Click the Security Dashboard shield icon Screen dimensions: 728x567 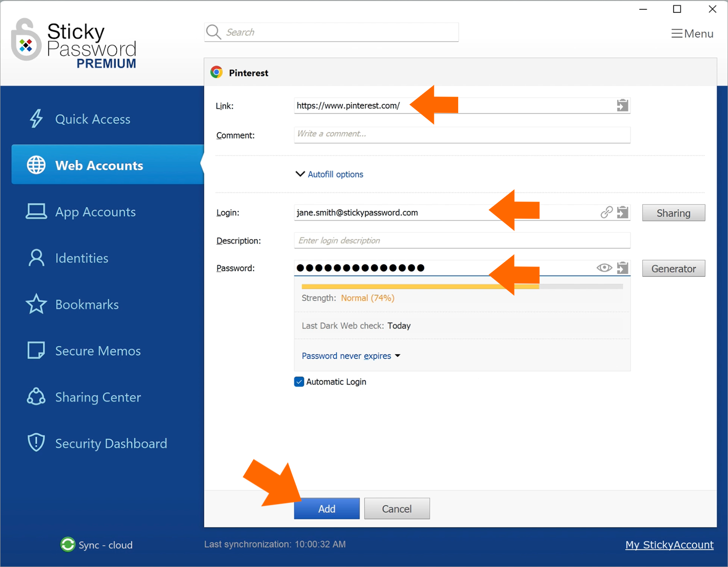pyautogui.click(x=36, y=443)
